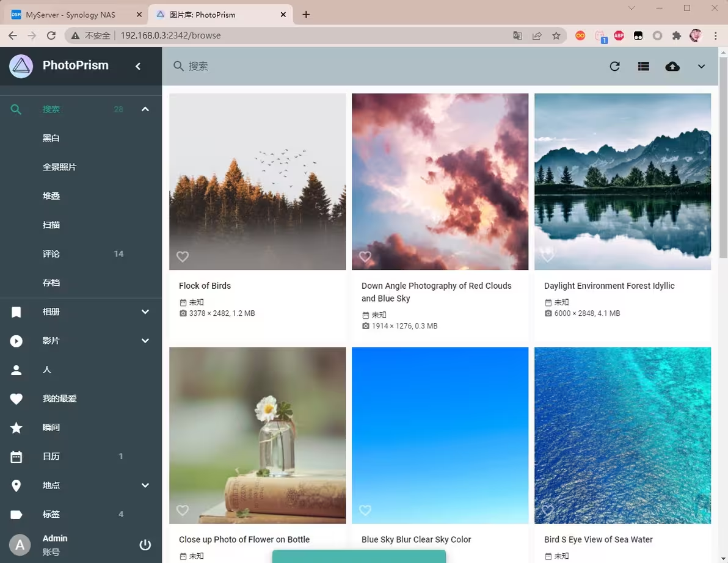Click the Daylight Environment Forest Idyllic title
This screenshot has height=563, width=728.
point(609,286)
